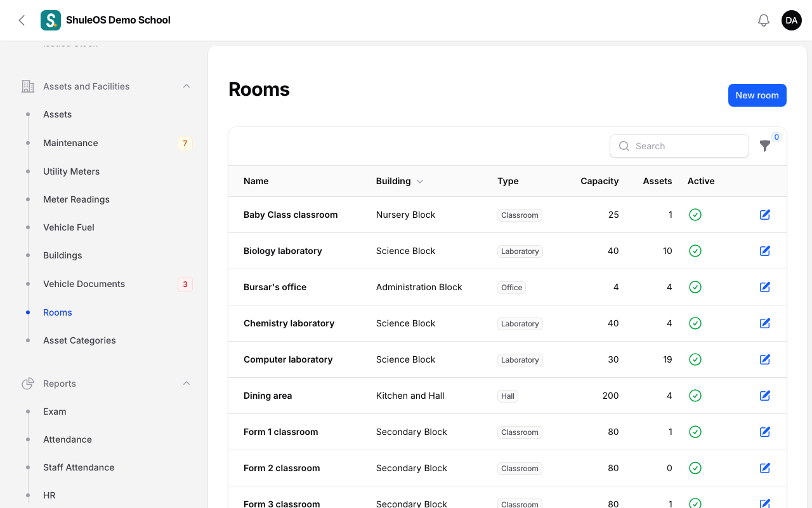812x508 pixels.
Task: Open Staff Attendance report link
Action: pos(79,467)
